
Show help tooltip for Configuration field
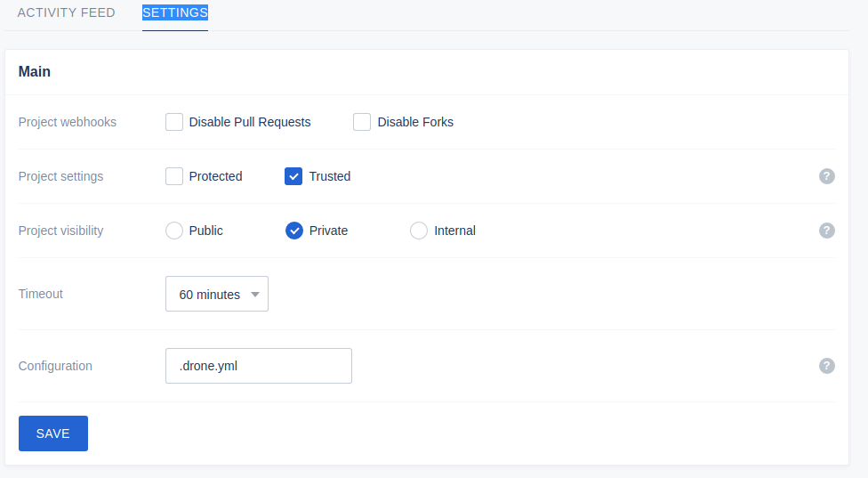(826, 366)
